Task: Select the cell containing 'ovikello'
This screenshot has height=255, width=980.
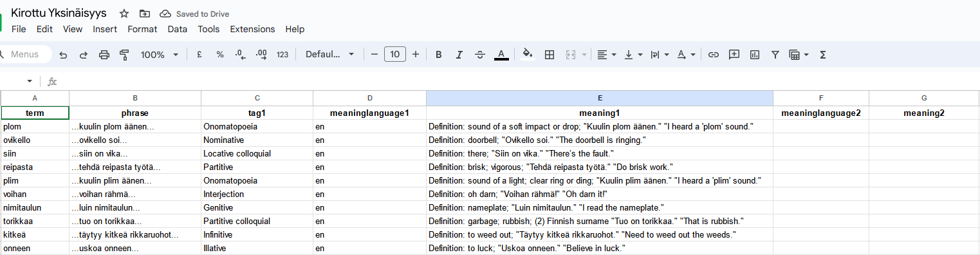Action: (x=35, y=140)
